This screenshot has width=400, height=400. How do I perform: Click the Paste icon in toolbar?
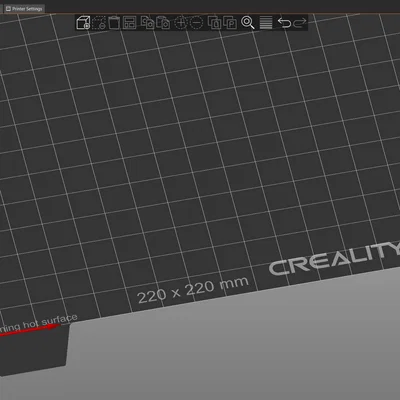[163, 23]
